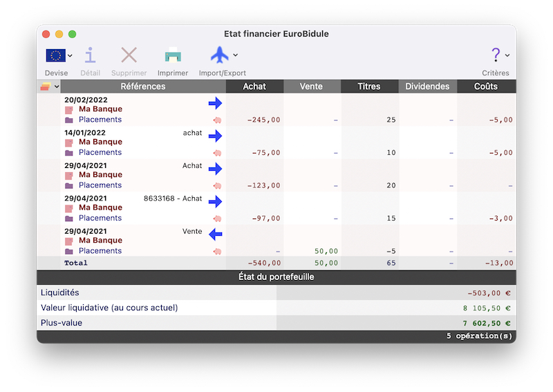Click the Titres value -5
The height and width of the screenshot is (392, 553).
coord(391,251)
